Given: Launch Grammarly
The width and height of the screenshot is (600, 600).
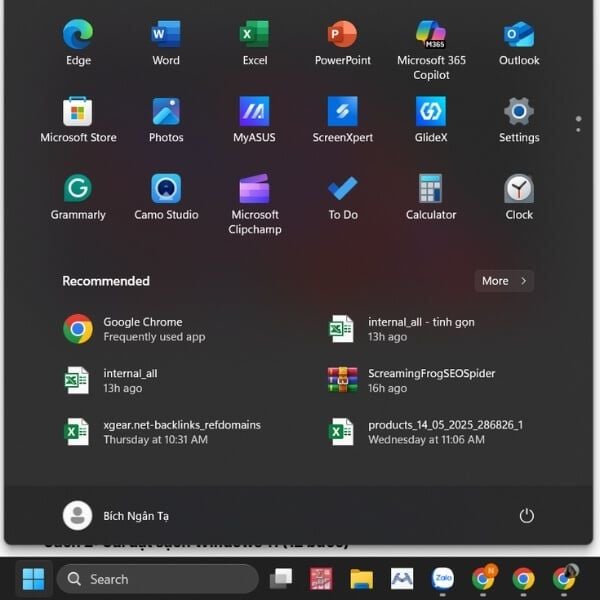Looking at the screenshot, I should (x=78, y=197).
